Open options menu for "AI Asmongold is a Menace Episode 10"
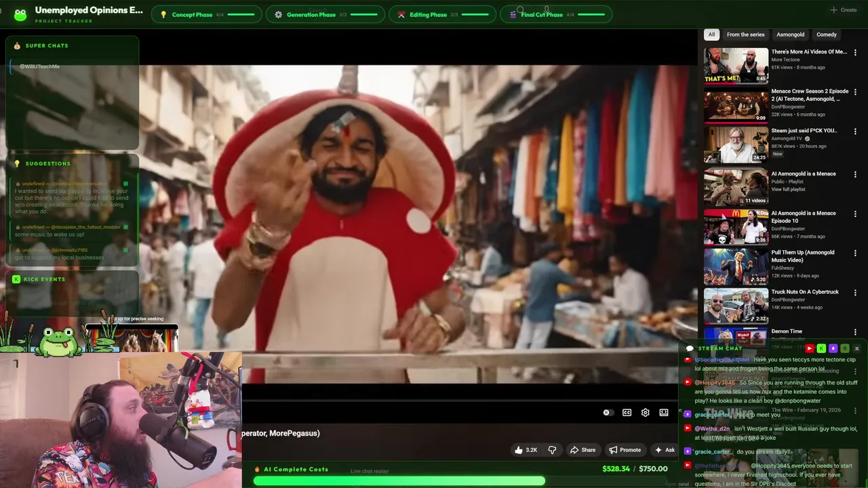This screenshot has height=488, width=868. point(855,213)
